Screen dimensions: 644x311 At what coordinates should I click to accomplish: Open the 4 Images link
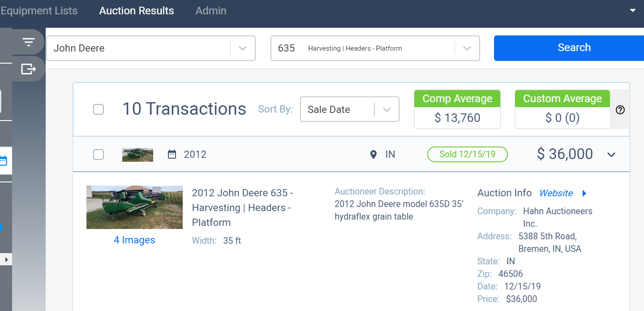coord(134,240)
